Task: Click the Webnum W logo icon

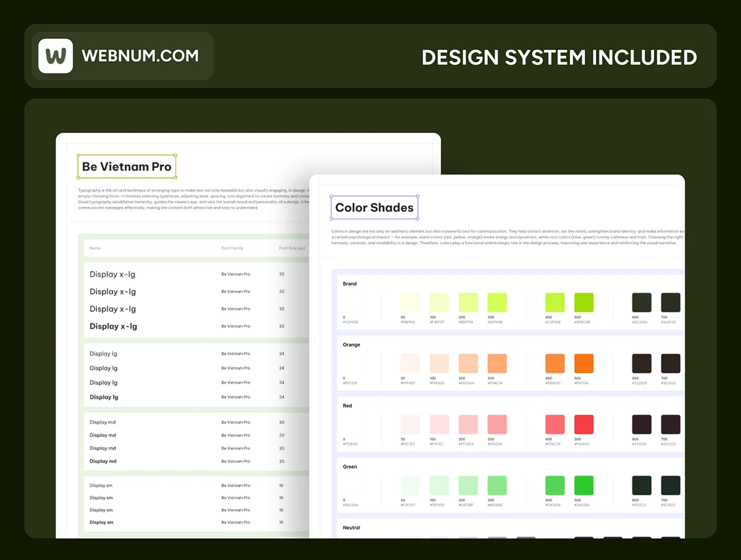Action: pos(56,56)
